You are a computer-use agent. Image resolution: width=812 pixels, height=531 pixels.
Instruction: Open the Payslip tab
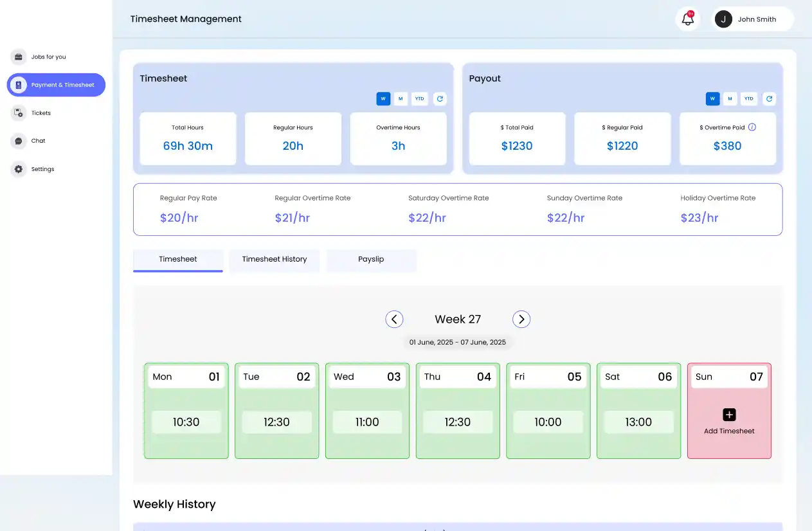point(371,260)
